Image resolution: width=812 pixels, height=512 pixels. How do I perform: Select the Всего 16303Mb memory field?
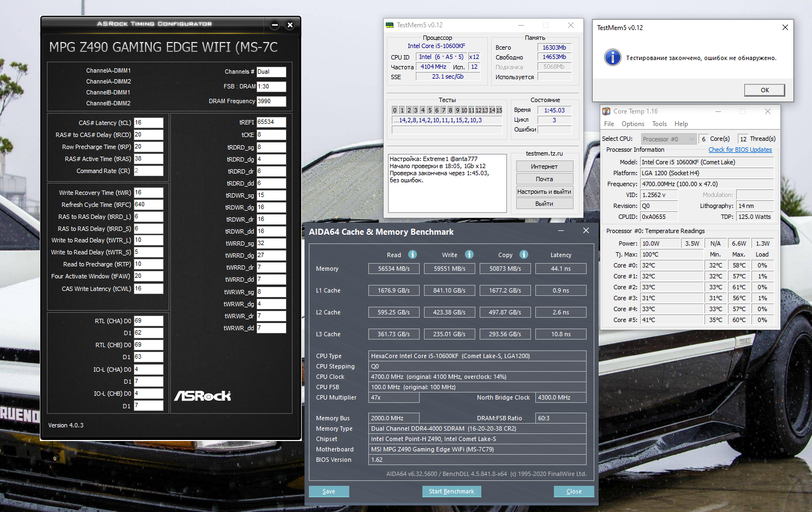(554, 47)
